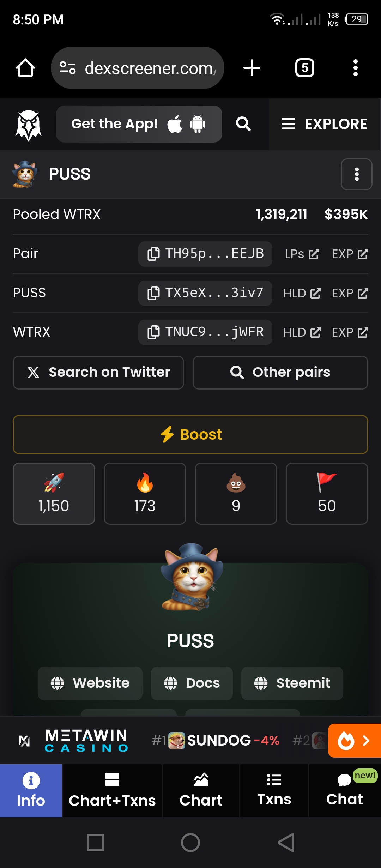
Task: Open the browser home icon
Action: pos(25,68)
